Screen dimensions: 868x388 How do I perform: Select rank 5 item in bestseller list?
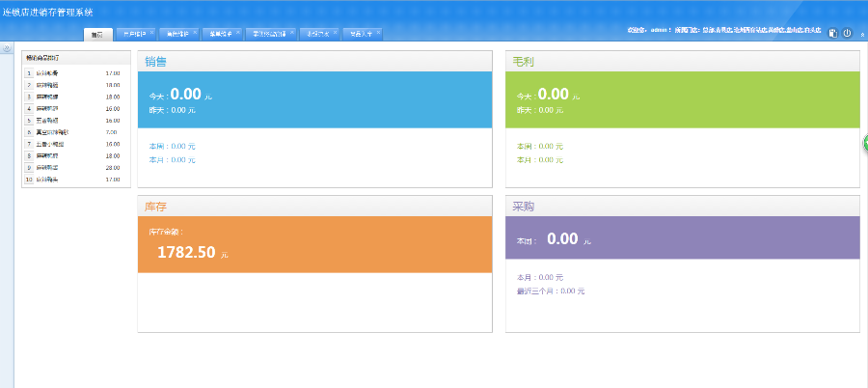76,121
